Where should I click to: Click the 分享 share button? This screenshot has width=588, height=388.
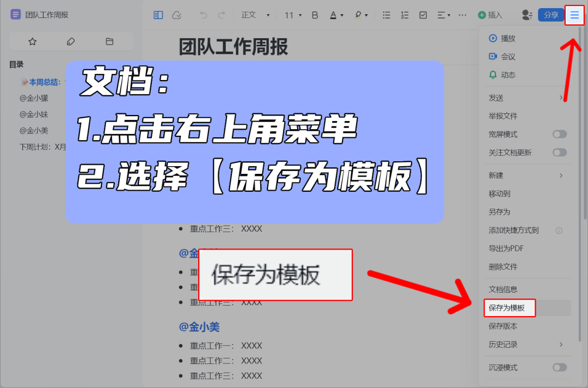pyautogui.click(x=552, y=15)
